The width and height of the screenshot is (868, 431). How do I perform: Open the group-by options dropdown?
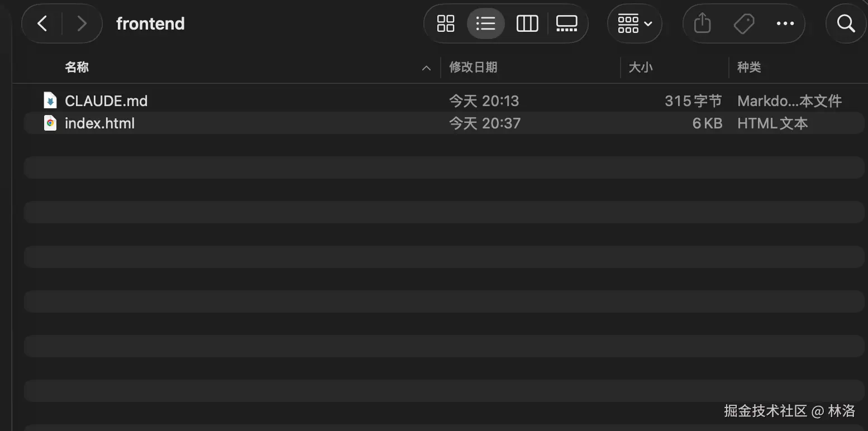coord(635,23)
